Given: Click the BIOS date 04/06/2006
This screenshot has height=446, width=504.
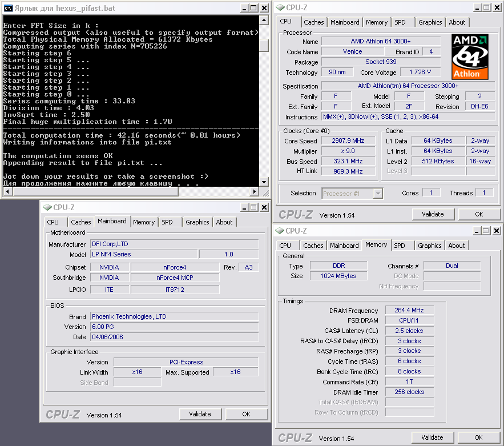Looking at the screenshot, I should click(175, 337).
